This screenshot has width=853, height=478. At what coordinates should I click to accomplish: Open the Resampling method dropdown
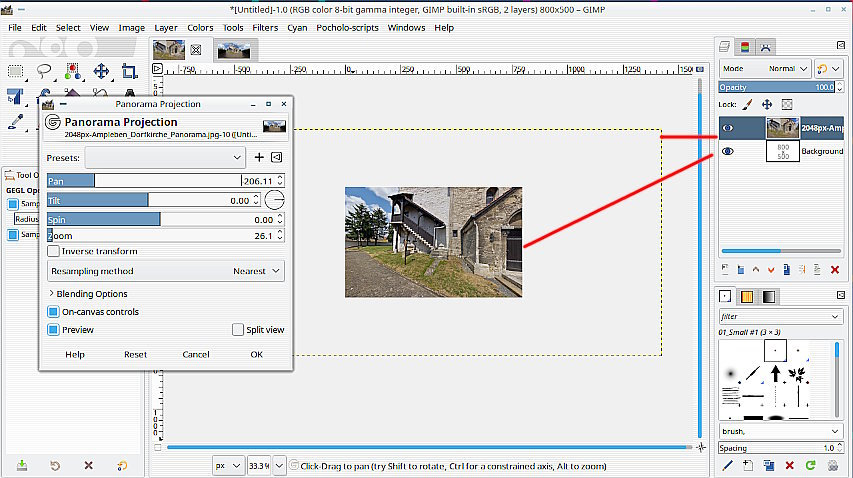165,271
